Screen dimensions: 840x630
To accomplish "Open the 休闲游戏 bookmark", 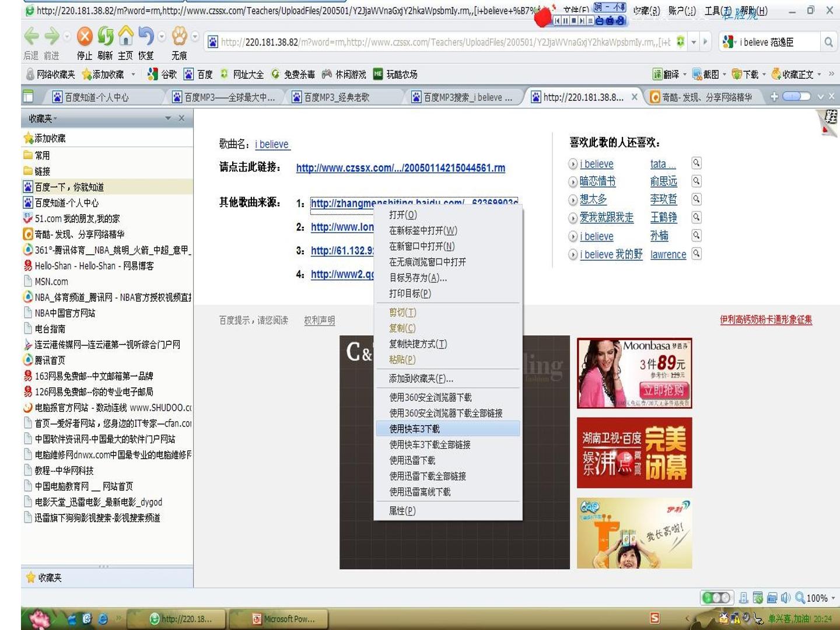I will pyautogui.click(x=344, y=74).
